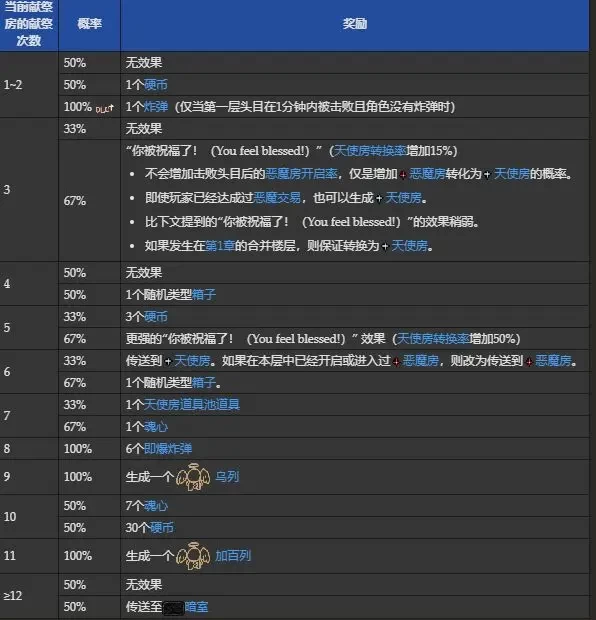The width and height of the screenshot is (596, 620).
Task: Click the dark room icon before 暗室
Action: click(174, 607)
